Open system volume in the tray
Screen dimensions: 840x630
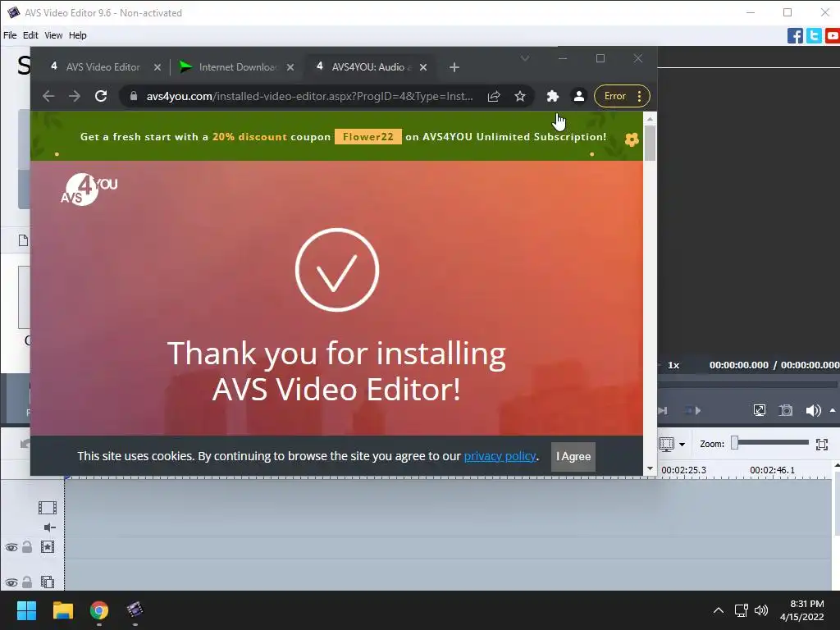point(760,610)
